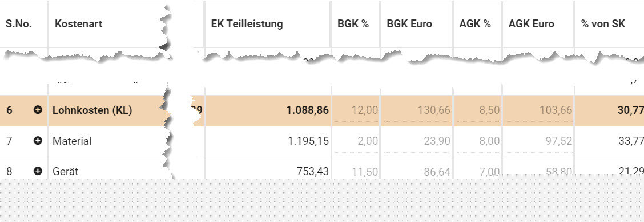Select the AGK % column header
The width and height of the screenshot is (644, 222).
475,24
